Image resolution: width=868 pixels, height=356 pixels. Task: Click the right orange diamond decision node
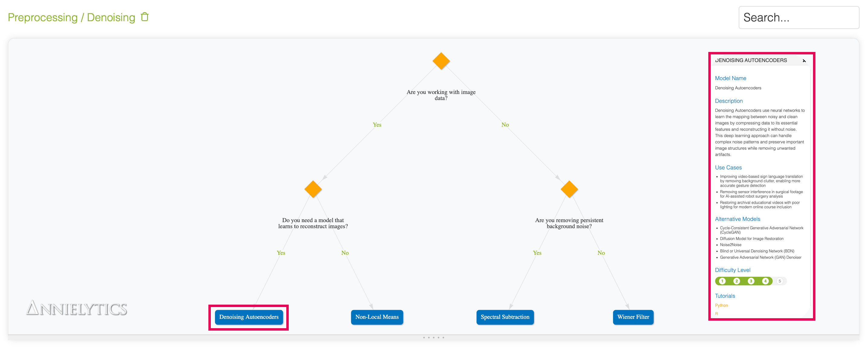click(x=569, y=189)
